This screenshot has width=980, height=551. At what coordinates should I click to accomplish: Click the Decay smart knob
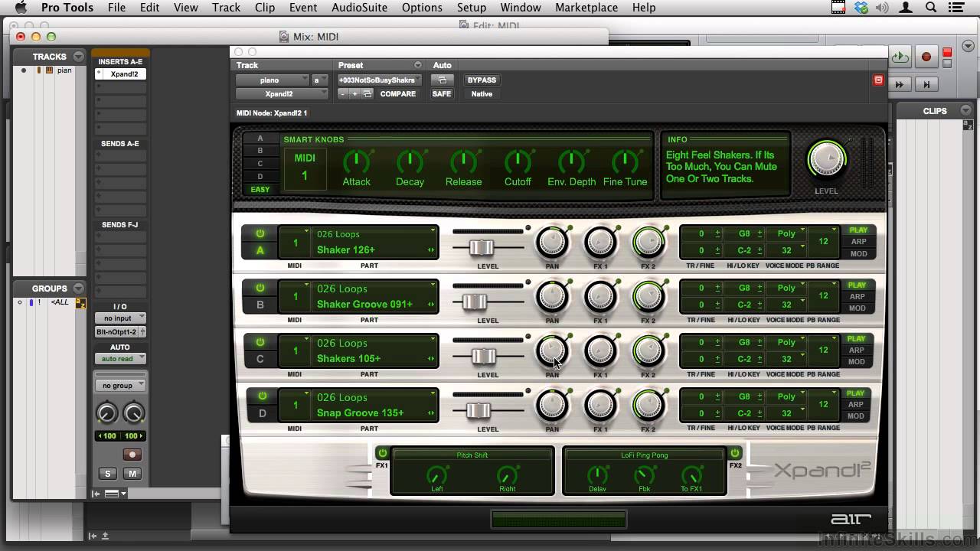[x=410, y=161]
